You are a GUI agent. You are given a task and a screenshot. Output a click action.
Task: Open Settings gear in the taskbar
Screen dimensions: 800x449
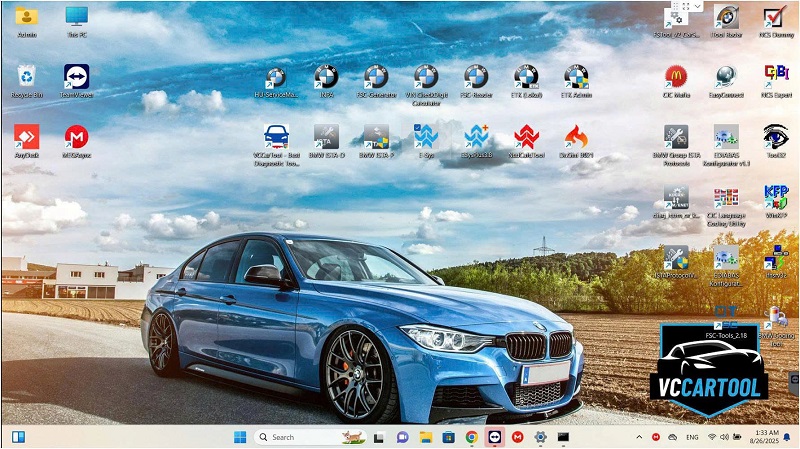point(541,437)
